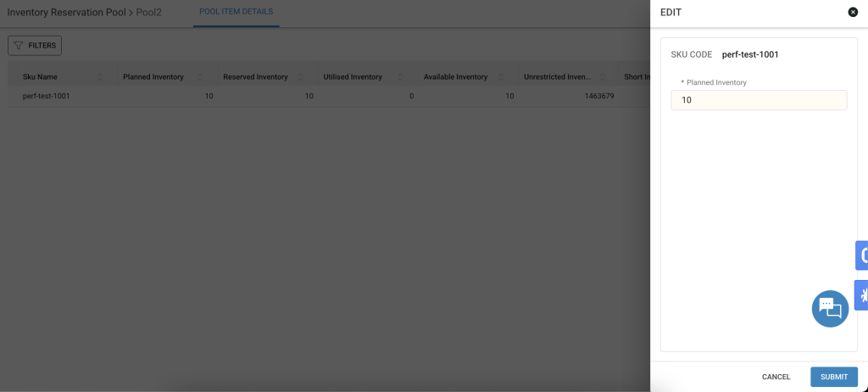Select the perf-test-1001 row name cell
This screenshot has height=392, width=868.
[46, 96]
